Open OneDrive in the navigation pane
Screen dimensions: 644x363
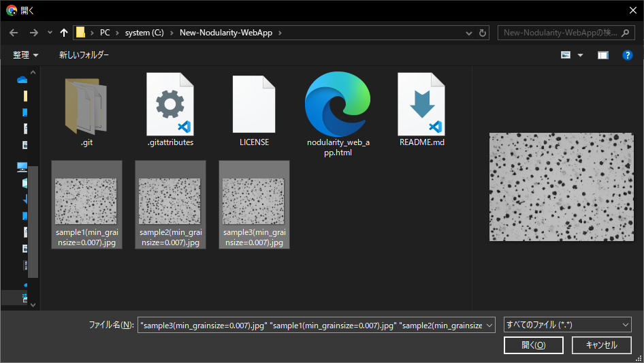(x=22, y=80)
